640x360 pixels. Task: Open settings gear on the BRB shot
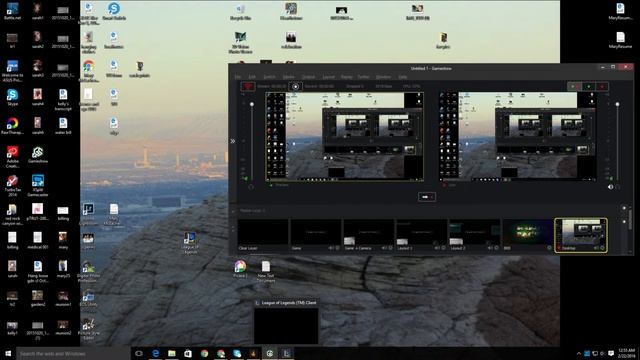[549, 248]
